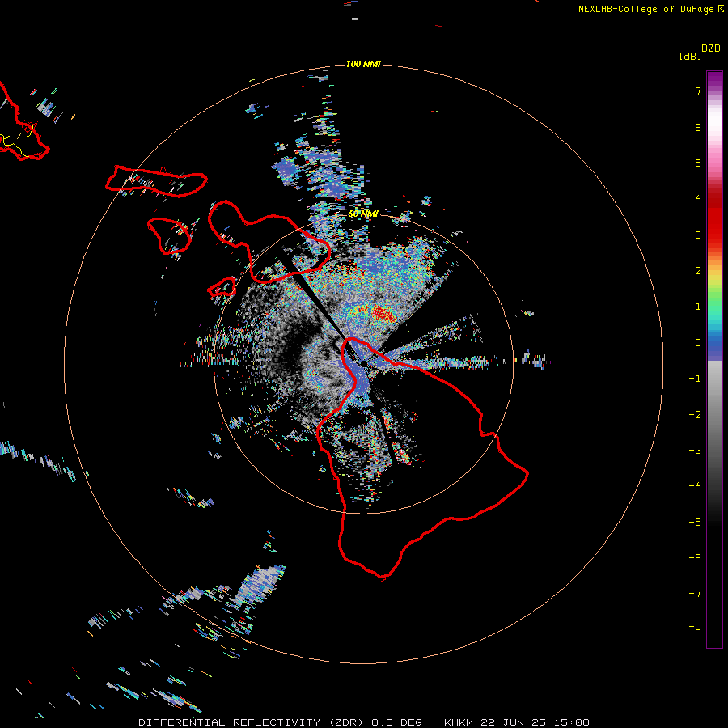Click the 5 value on the color scale
Screen dimensions: 728x728
[x=698, y=163]
